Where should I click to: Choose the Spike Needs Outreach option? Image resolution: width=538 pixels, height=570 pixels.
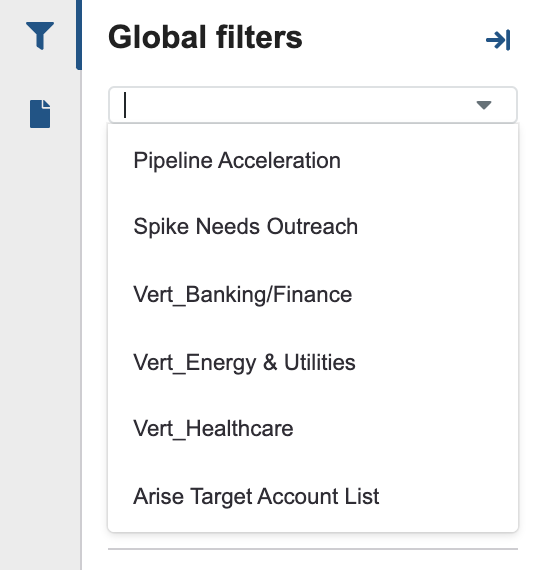(x=313, y=226)
